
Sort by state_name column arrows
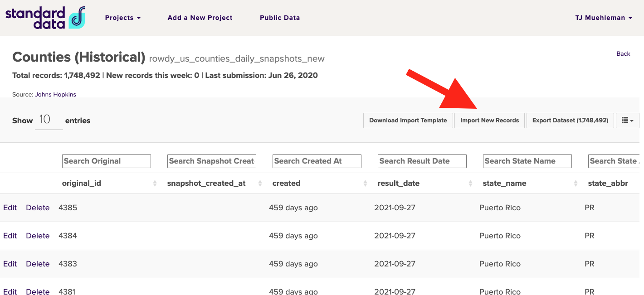point(576,184)
